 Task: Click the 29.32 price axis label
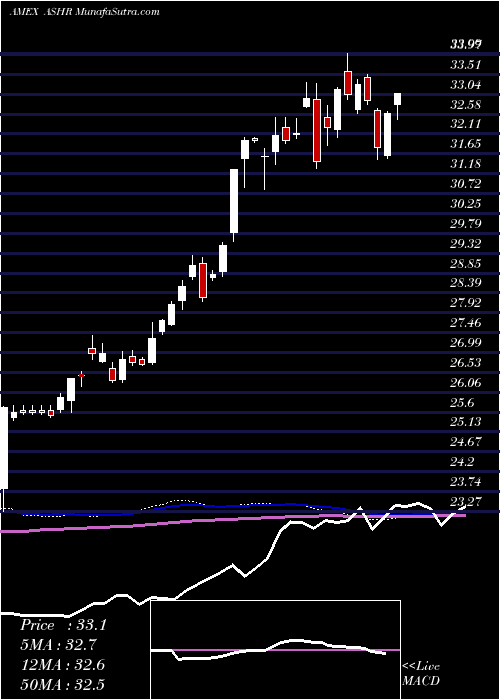pyautogui.click(x=466, y=243)
